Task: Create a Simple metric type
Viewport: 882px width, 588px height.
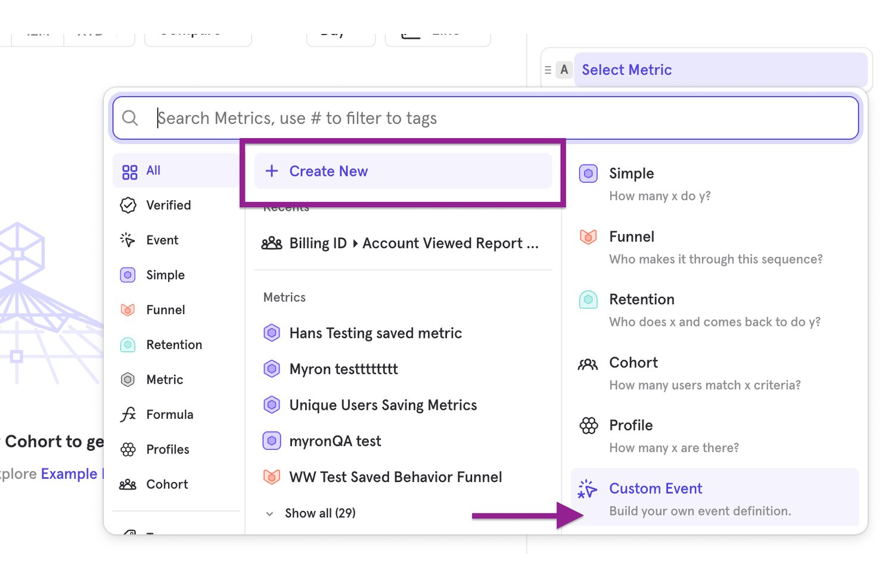Action: (715, 184)
